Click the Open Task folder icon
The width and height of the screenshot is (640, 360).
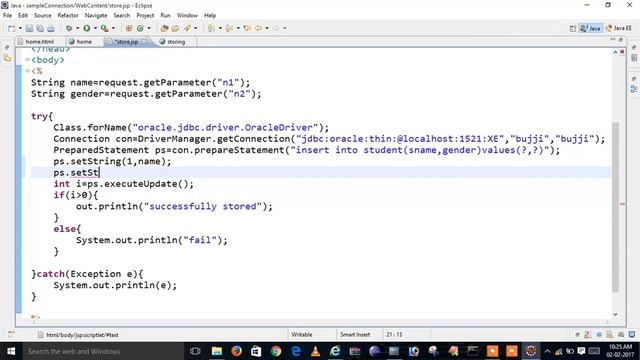pos(176,28)
